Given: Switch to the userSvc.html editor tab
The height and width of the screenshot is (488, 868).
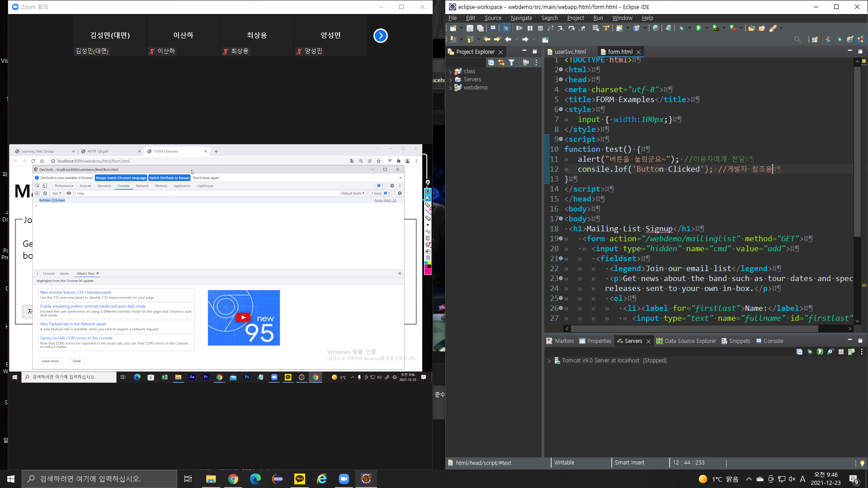Looking at the screenshot, I should point(570,52).
